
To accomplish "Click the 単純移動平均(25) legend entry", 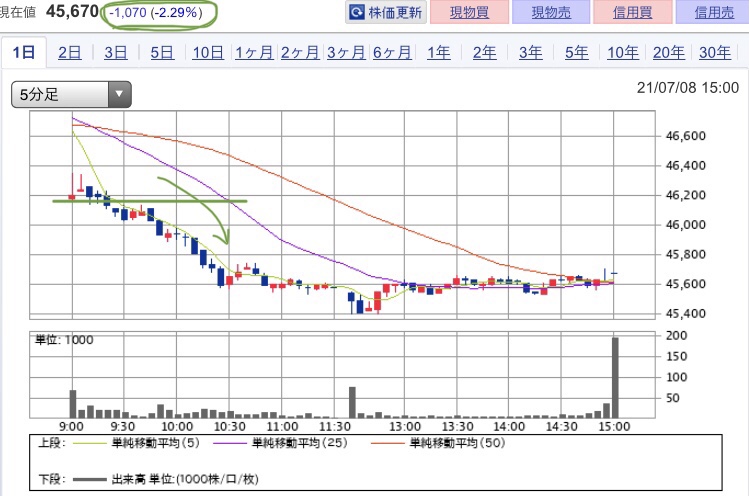I will pyautogui.click(x=280, y=443).
